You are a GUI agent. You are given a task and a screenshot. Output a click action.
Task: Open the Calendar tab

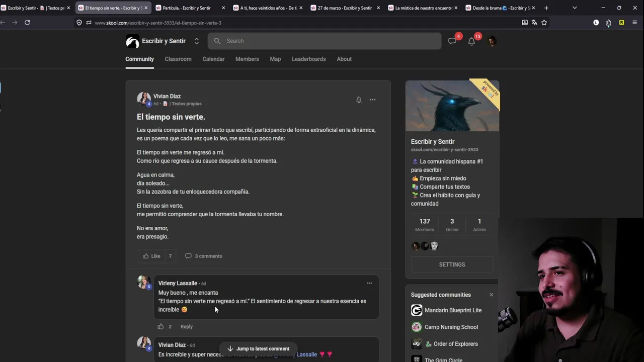point(213,59)
